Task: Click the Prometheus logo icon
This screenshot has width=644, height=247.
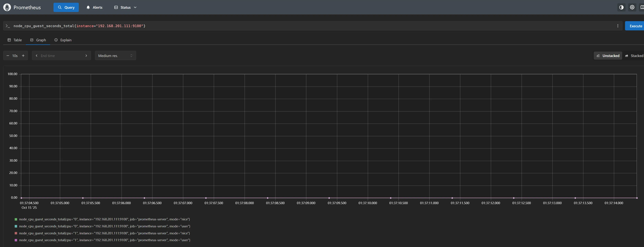Action: click(x=7, y=7)
